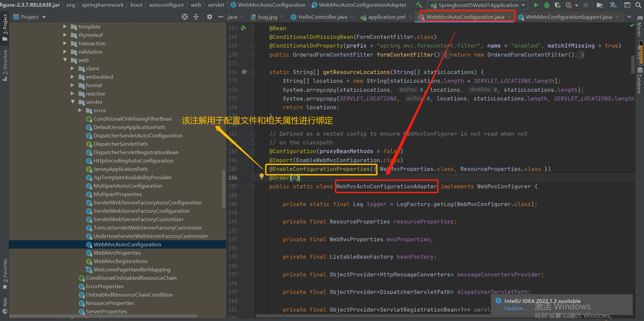The width and height of the screenshot is (644, 321).
Task: Click the Locate opened file crosshair icon
Action: [x=185, y=17]
